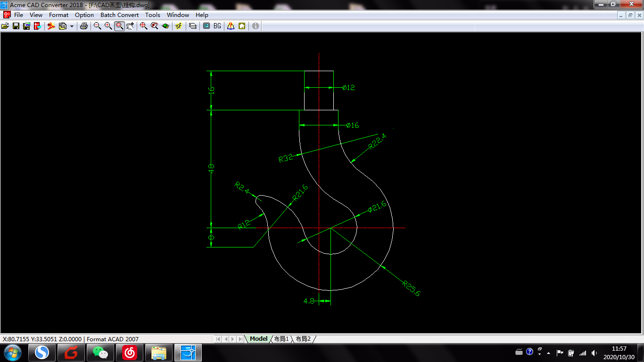Adjust the speaker volume in the tray
644x362 pixels.
(594, 353)
